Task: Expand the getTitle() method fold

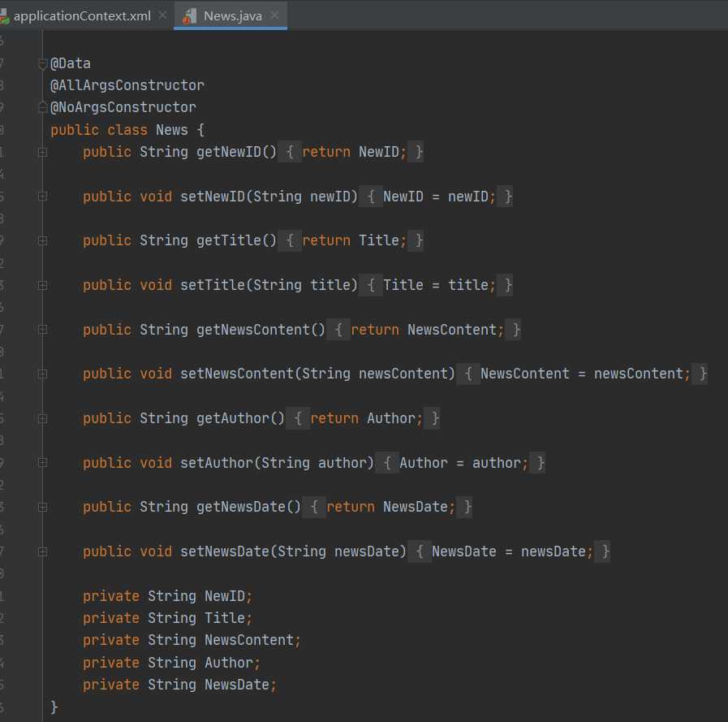Action: 42,240
